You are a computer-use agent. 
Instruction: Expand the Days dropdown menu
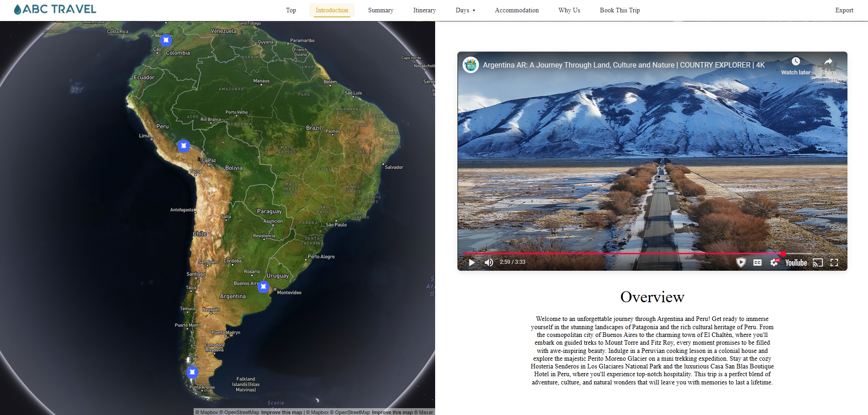pos(465,10)
